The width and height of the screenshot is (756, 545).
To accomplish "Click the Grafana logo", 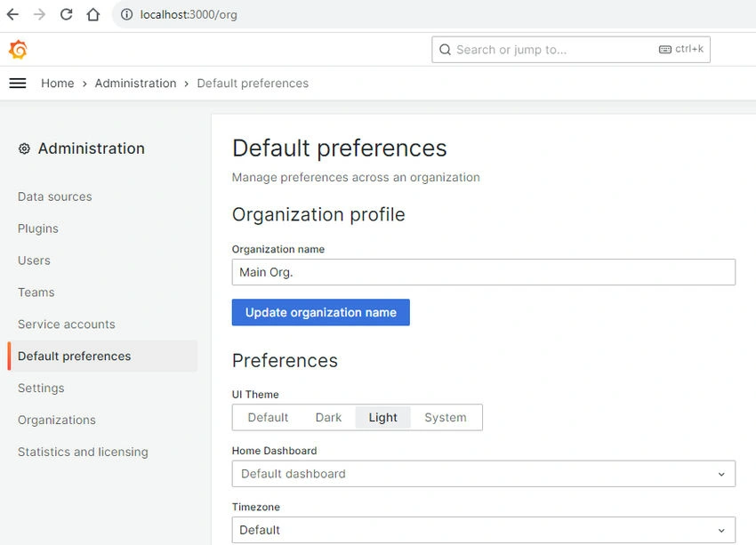I will pyautogui.click(x=18, y=50).
